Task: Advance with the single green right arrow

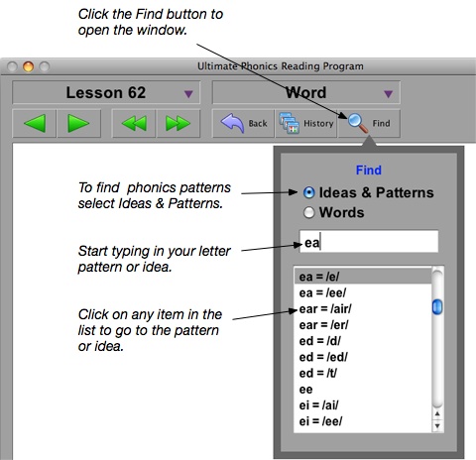Action: [78, 123]
